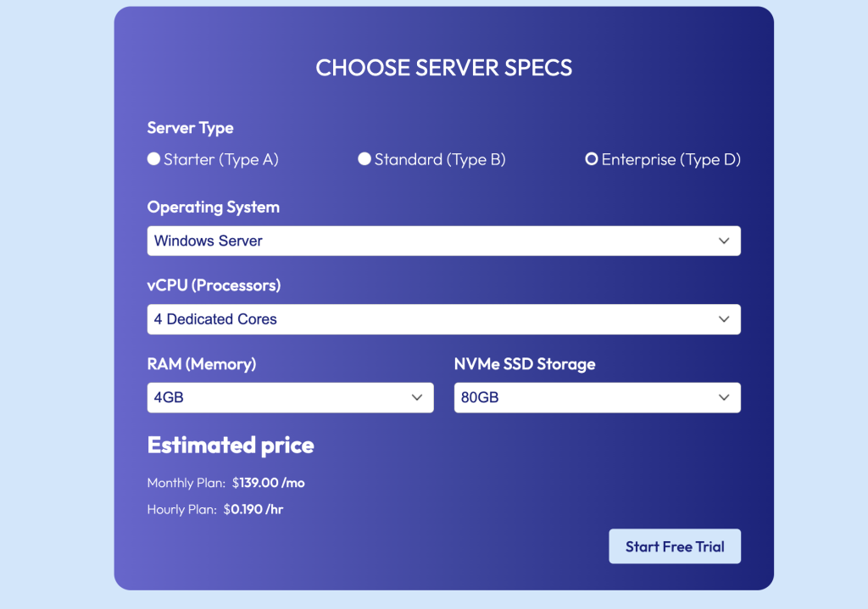868x609 pixels.
Task: Click the Estimated price heading
Action: 231,445
